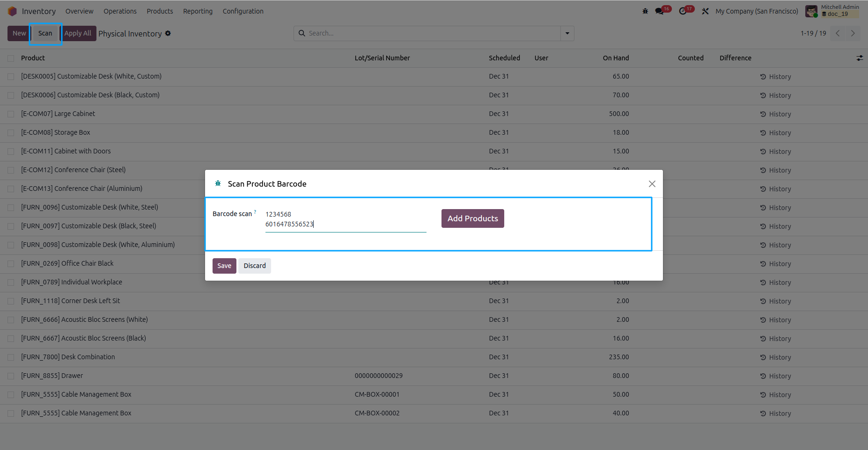Tick checkbox for Large Cabinet row
Screen dimensions: 868x450
[x=11, y=114]
